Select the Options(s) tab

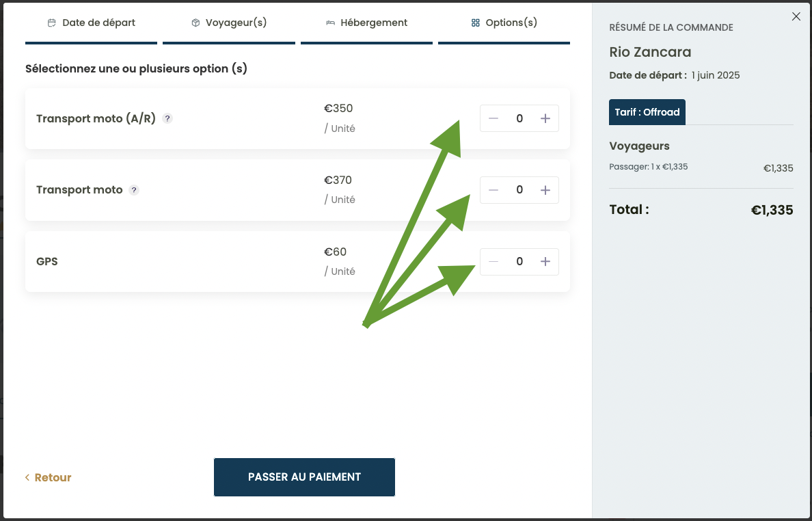click(x=504, y=23)
